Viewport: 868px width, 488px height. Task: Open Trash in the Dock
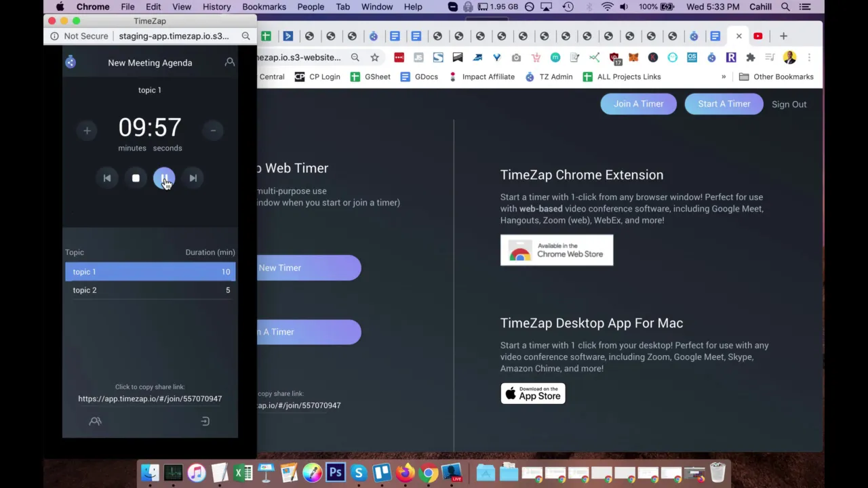click(717, 472)
